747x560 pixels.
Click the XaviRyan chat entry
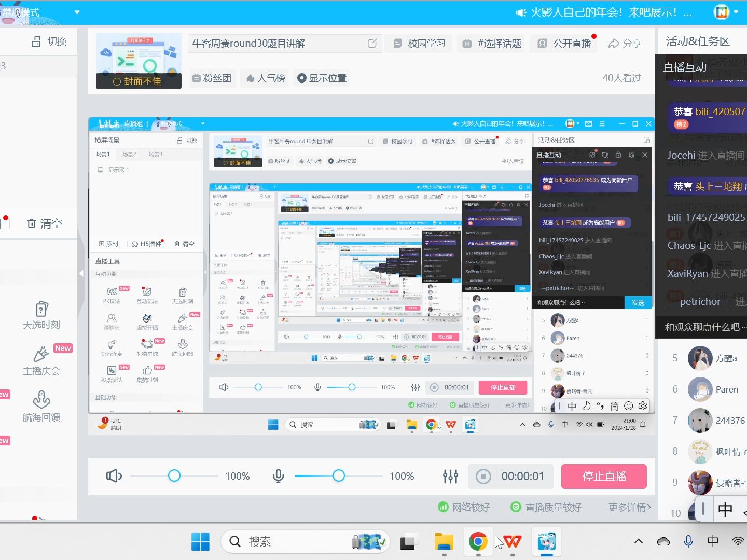(707, 273)
